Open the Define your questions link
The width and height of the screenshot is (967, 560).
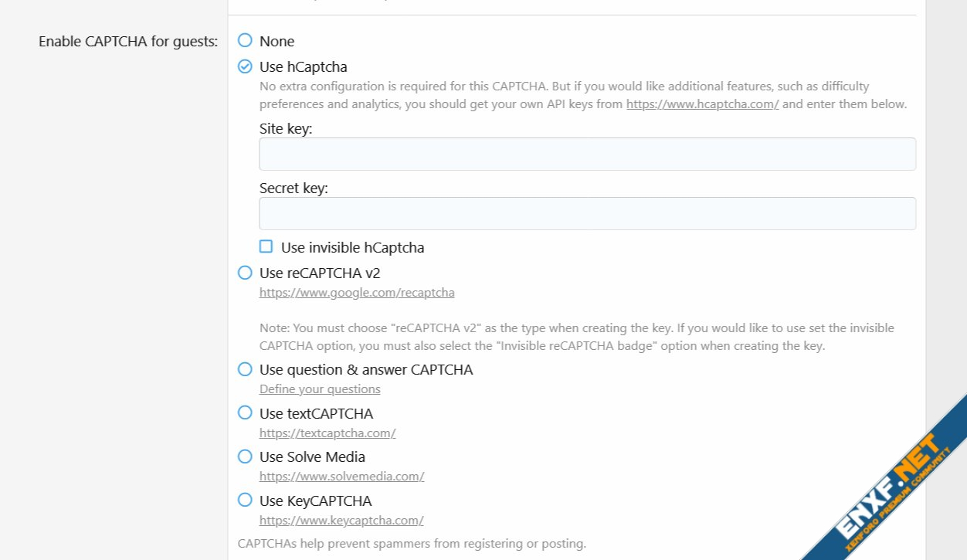[320, 389]
